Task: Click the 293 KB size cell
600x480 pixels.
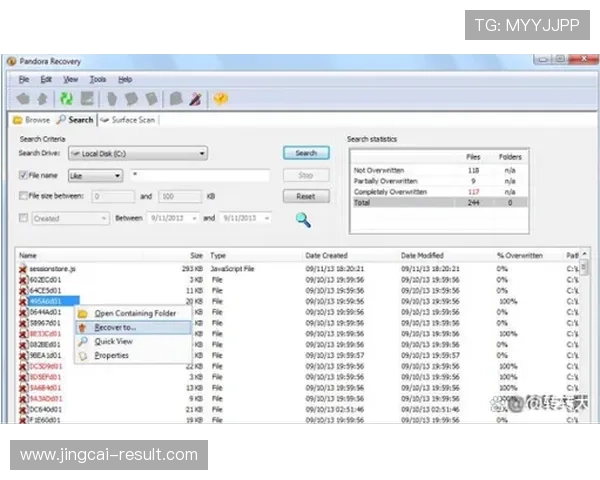Action: [x=192, y=269]
